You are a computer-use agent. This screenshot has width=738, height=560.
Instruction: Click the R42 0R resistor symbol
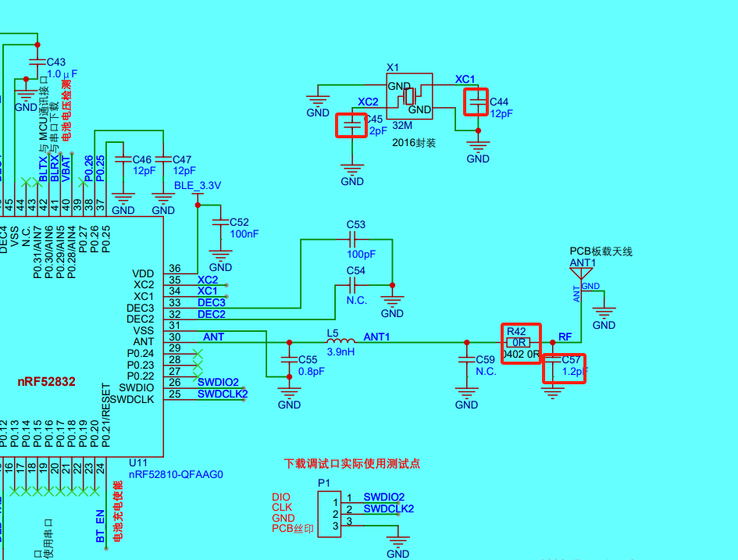tap(519, 343)
